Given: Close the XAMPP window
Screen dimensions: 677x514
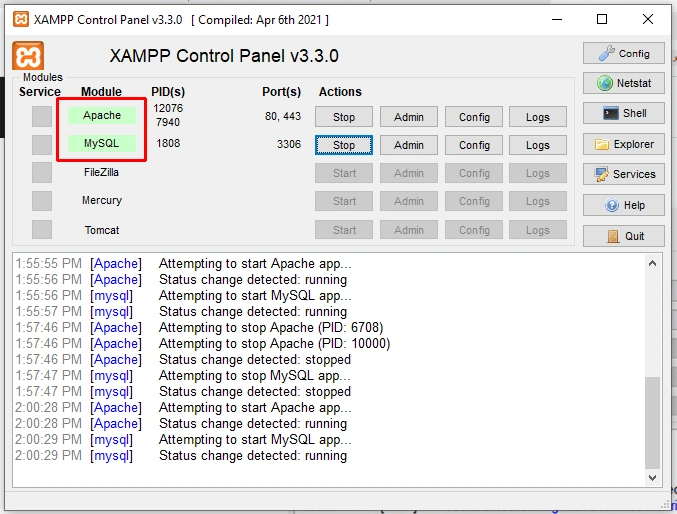Looking at the screenshot, I should click(x=648, y=19).
